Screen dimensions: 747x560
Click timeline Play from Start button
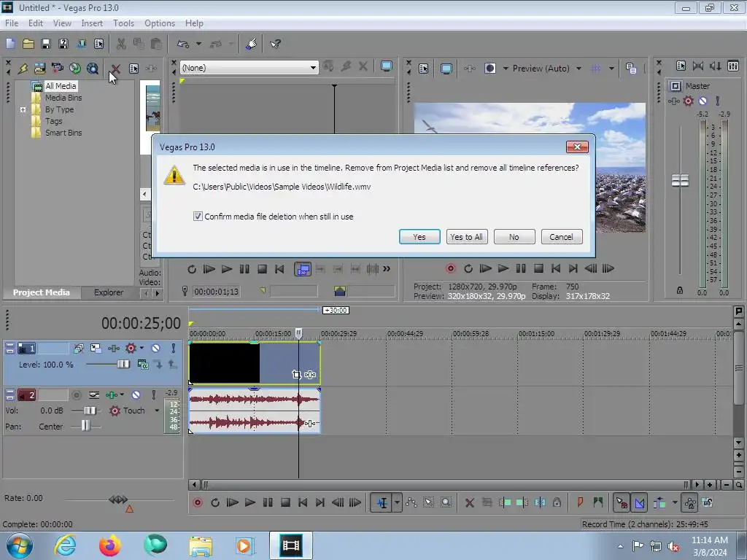click(x=232, y=502)
